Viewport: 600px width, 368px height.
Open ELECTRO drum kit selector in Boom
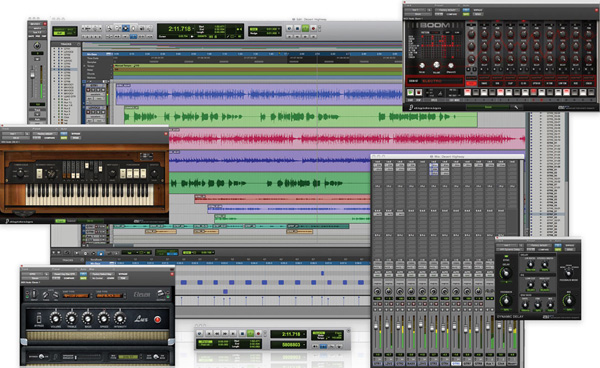point(436,81)
